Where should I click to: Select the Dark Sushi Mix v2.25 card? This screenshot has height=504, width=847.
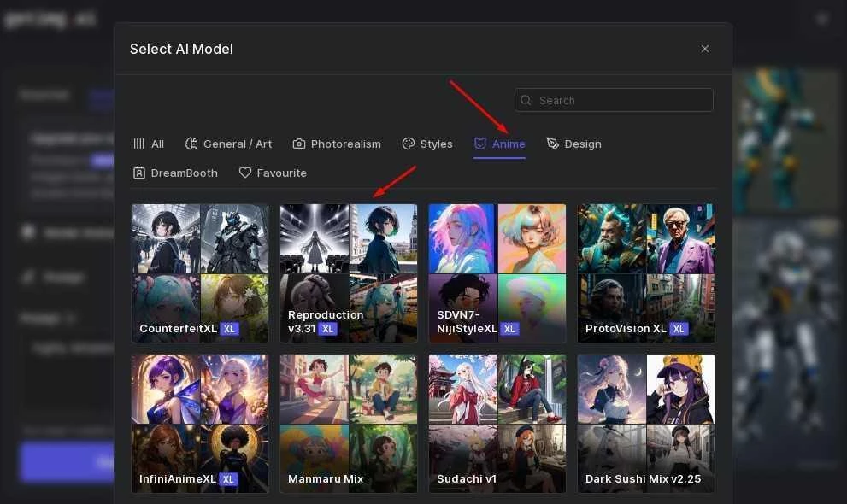(x=646, y=424)
